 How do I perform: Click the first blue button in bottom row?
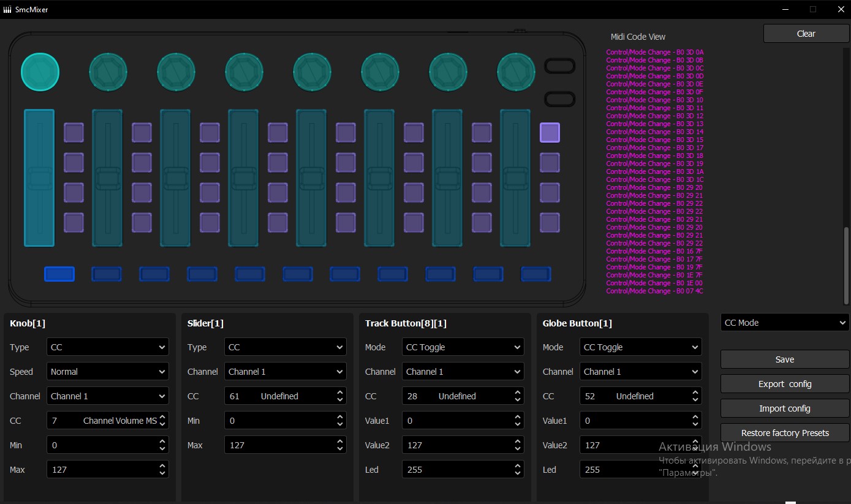tap(59, 274)
